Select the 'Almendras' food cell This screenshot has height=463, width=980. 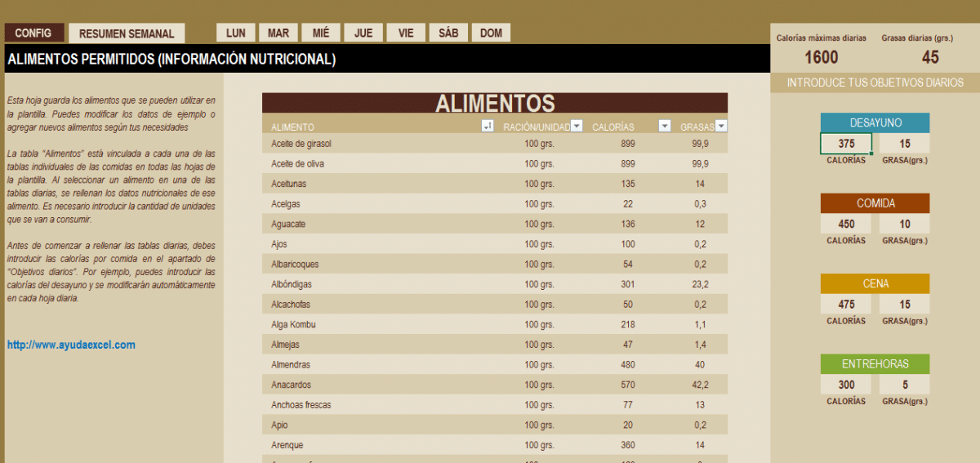[292, 364]
